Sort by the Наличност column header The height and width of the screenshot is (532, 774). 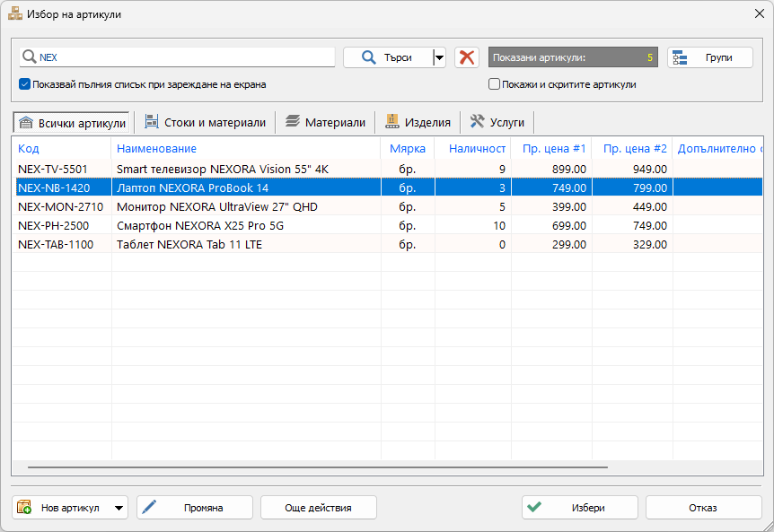[x=472, y=148]
